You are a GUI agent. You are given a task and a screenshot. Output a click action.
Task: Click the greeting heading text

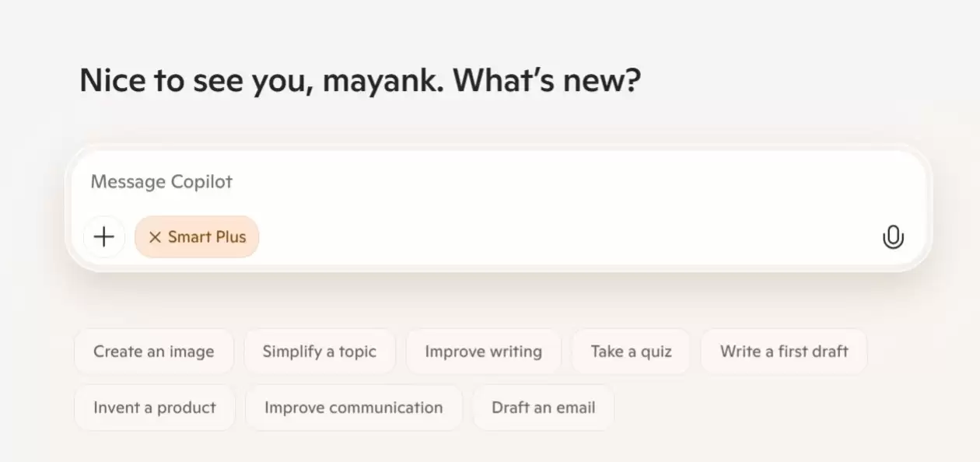pyautogui.click(x=359, y=81)
